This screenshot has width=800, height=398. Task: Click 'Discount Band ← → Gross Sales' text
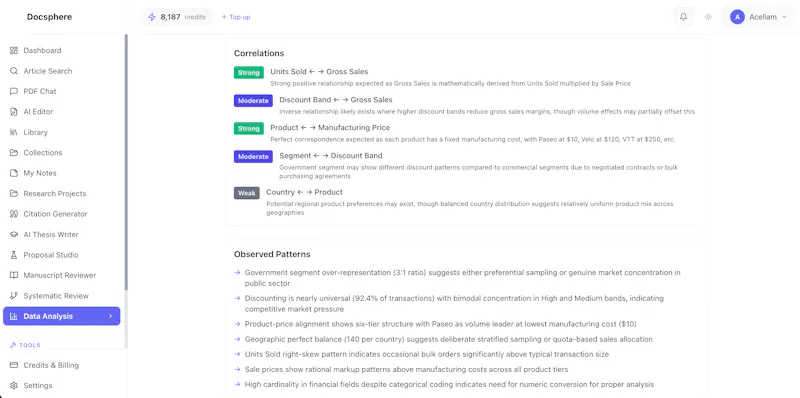click(336, 100)
